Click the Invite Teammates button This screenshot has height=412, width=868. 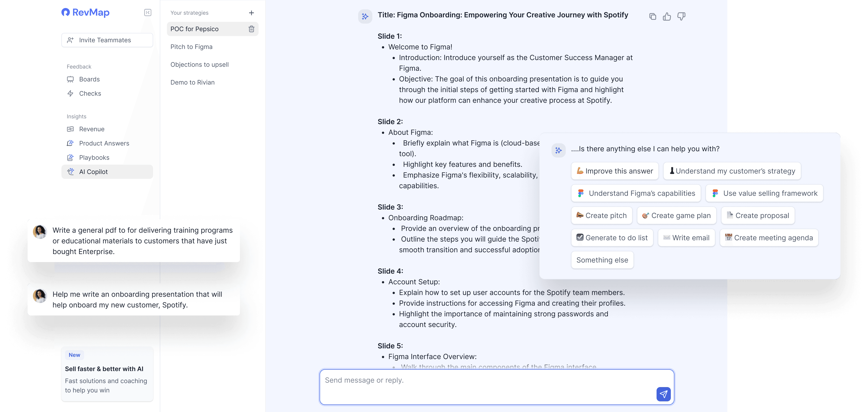pos(107,40)
